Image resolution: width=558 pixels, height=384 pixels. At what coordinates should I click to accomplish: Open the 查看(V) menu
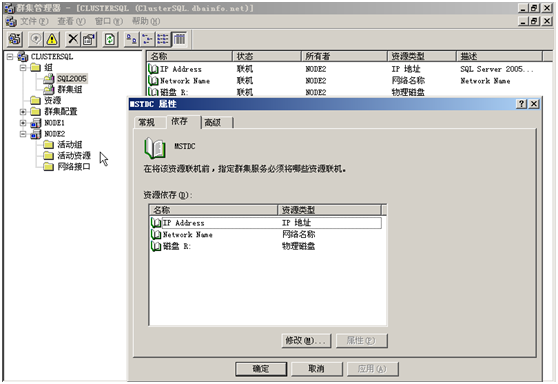pyautogui.click(x=72, y=21)
